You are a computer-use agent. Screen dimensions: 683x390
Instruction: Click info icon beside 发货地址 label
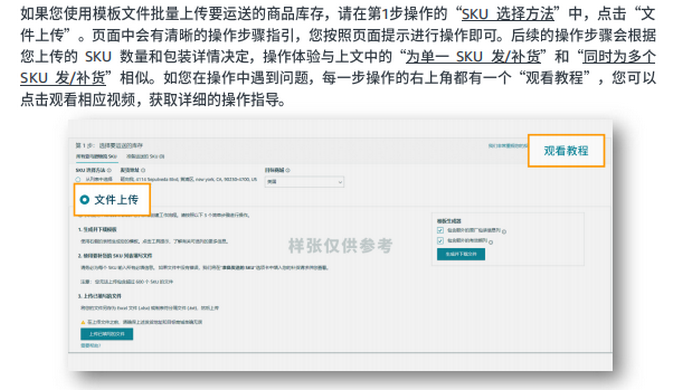click(143, 170)
